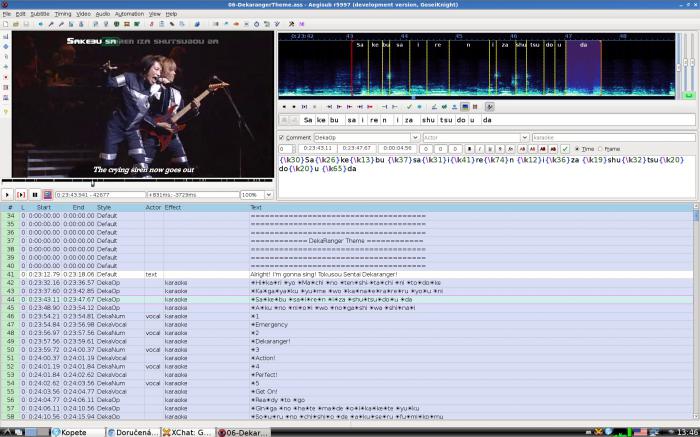Open the Styles Manager toolbar icon

tap(151, 24)
